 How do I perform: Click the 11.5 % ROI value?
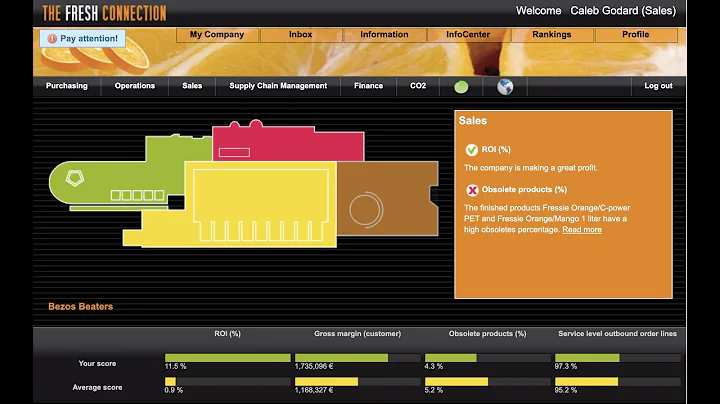[175, 366]
